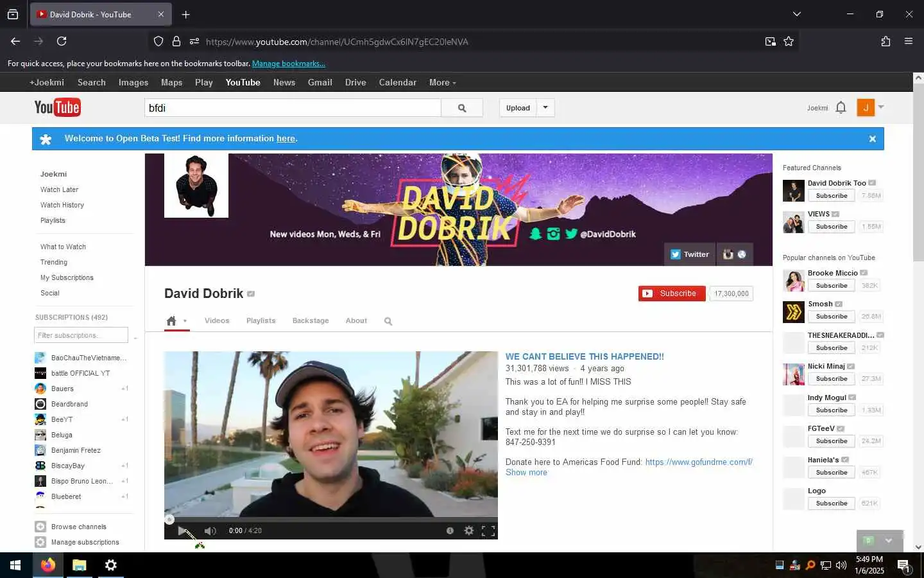Open WE CANT BELIEVE THIS HAPPENED title
The image size is (924, 578).
tap(585, 356)
